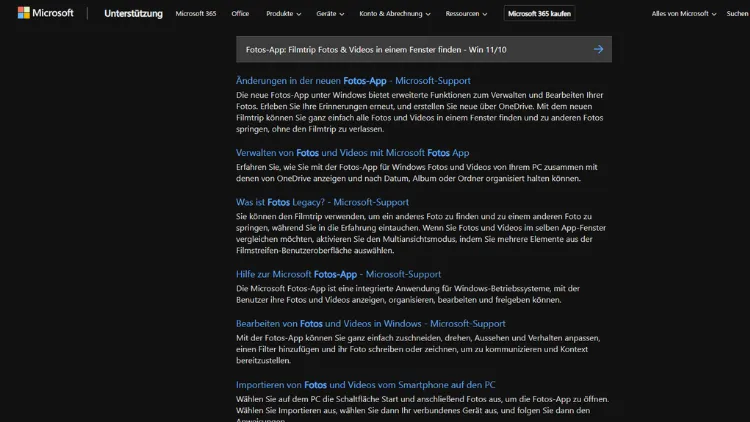
Task: Open 'Importieren von Fotos und Videos' result
Action: click(365, 385)
